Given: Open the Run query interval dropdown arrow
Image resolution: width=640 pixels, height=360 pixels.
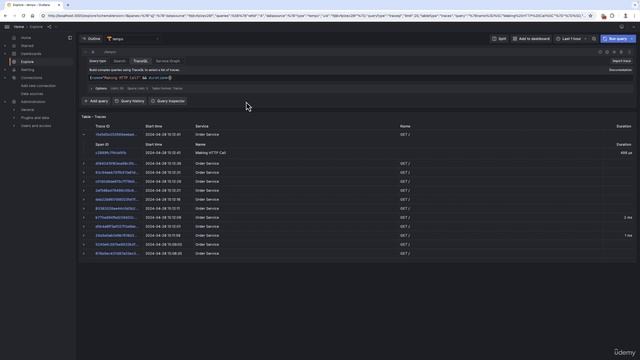Looking at the screenshot, I should pyautogui.click(x=632, y=39).
